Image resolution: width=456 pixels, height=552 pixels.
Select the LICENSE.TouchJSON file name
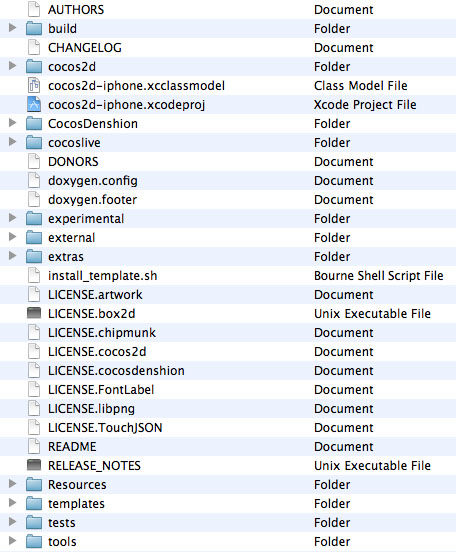point(105,428)
